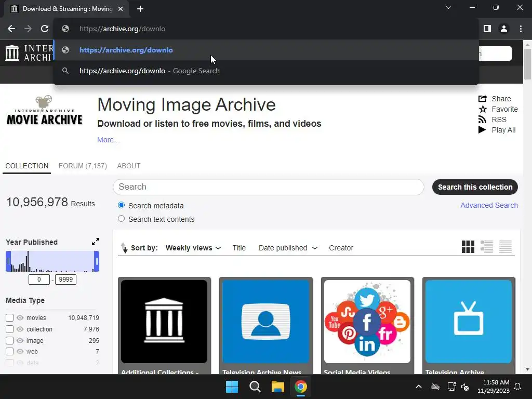Image resolution: width=532 pixels, height=399 pixels.
Task: Click the Internet Archive logo icon
Action: 12,54
